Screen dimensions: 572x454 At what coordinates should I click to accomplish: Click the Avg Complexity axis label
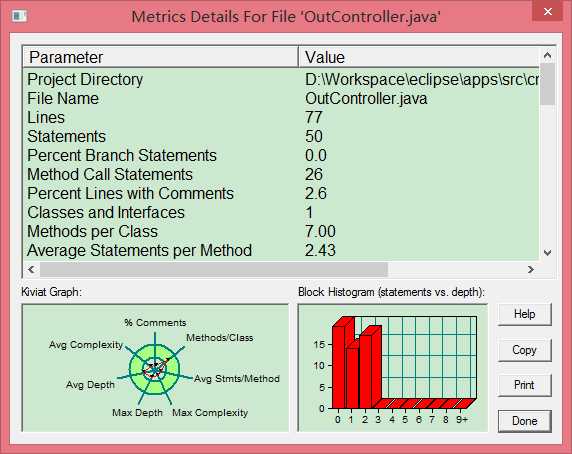[x=86, y=345]
